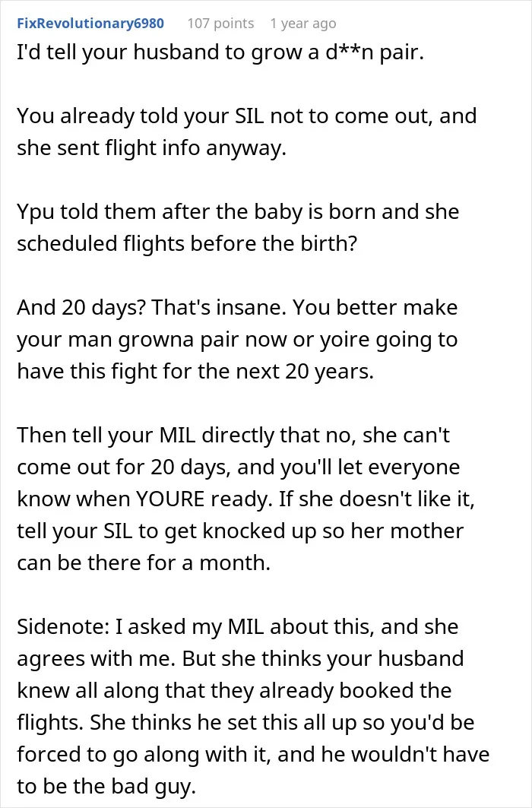Image resolution: width=532 pixels, height=808 pixels.
Task: Click the 107 points score
Action: [x=220, y=24]
